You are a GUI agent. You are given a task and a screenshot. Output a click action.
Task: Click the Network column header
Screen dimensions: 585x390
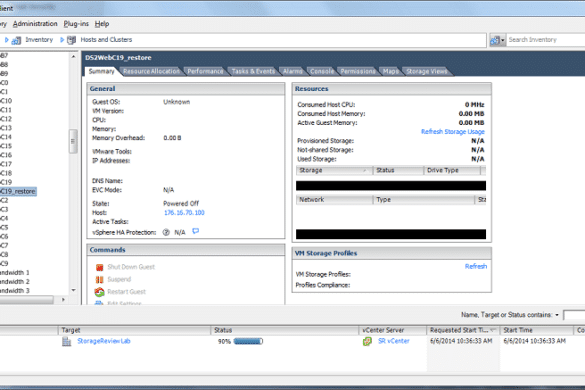334,200
